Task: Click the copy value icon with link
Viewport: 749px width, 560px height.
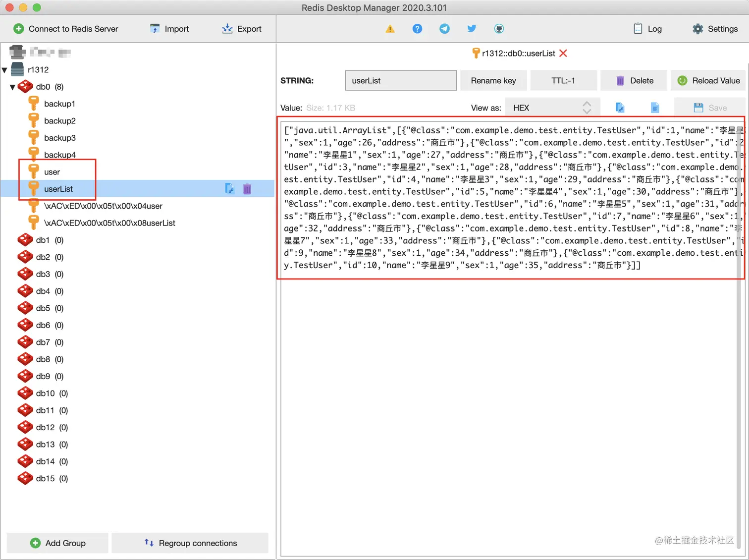Action: pyautogui.click(x=620, y=108)
